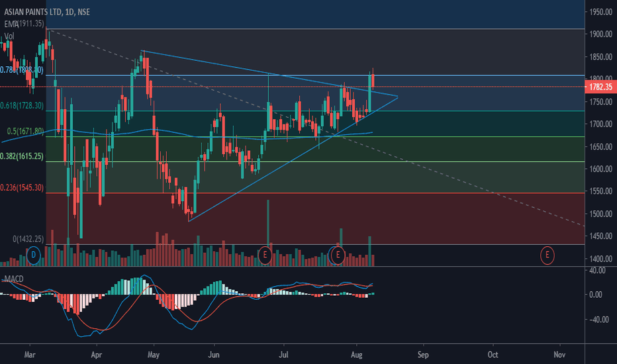Image resolution: width=617 pixels, height=364 pixels.
Task: Click the 0.618(1728.30) Fibonacci level label
Action: click(22, 105)
